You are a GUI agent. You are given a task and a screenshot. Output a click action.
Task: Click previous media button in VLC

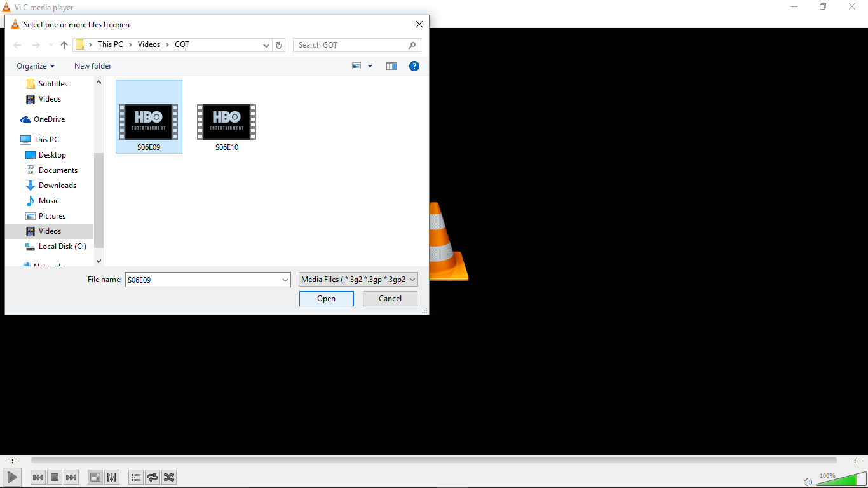38,477
